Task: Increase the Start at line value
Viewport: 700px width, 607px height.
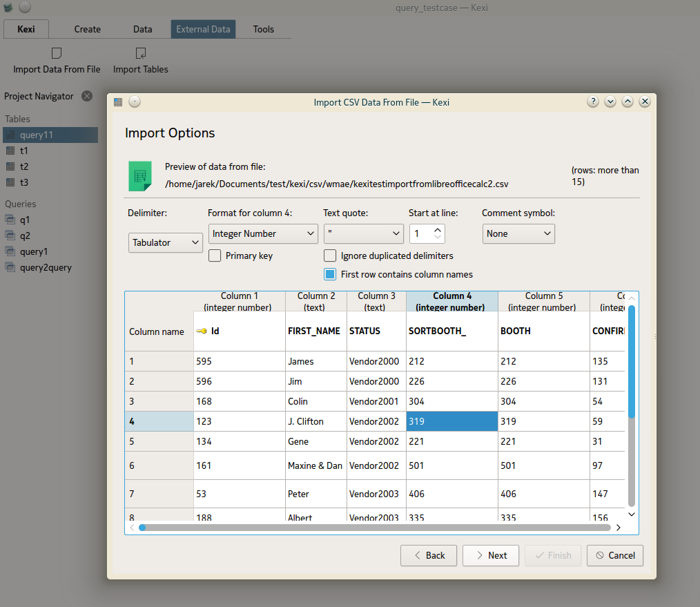Action: pos(439,229)
